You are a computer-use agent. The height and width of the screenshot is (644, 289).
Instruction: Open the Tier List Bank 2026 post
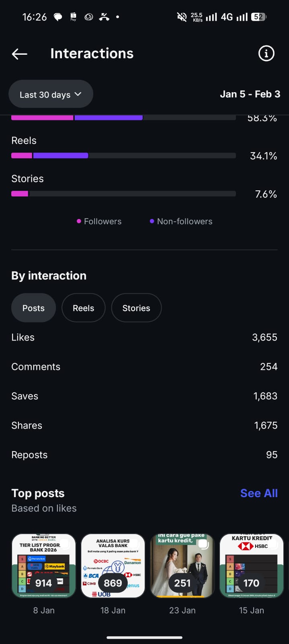tap(44, 566)
